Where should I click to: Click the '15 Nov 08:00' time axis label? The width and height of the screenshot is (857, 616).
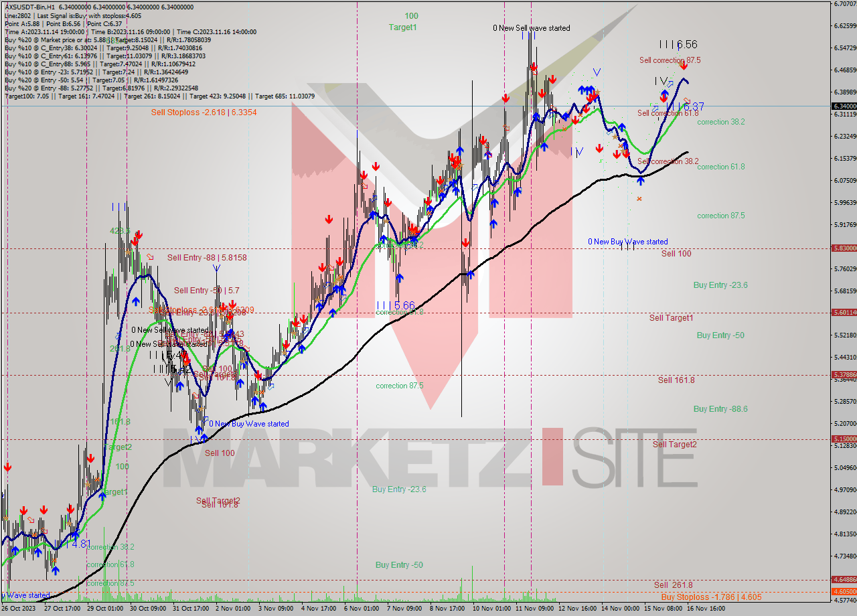point(664,609)
